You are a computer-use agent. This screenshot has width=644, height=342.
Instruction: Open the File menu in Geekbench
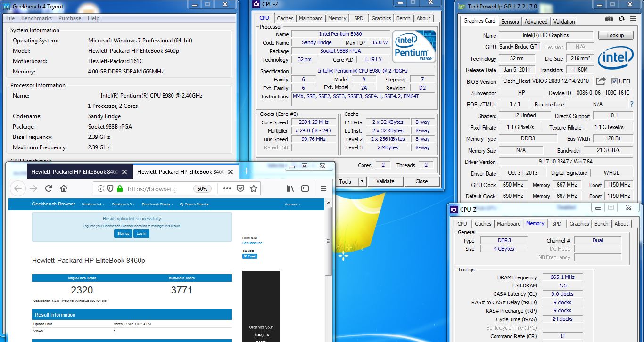[x=10, y=18]
